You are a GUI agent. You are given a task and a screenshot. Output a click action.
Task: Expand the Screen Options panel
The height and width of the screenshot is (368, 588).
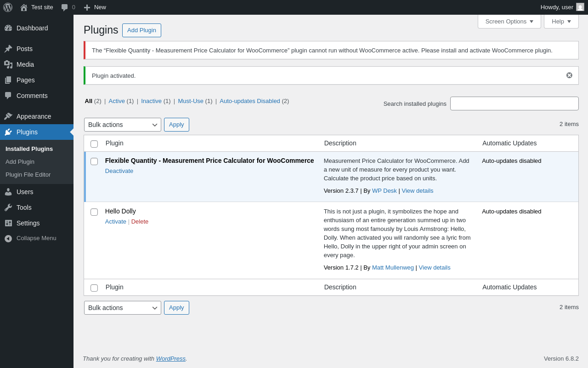pos(509,21)
